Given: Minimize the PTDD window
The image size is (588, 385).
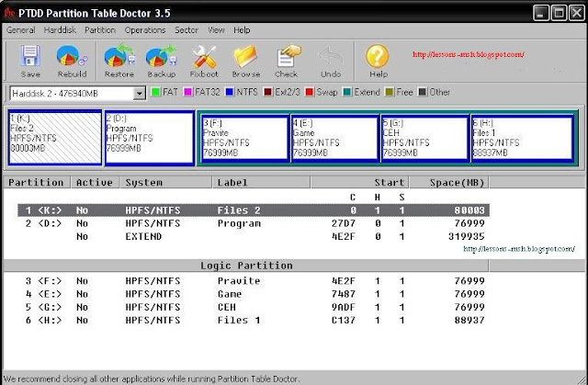Looking at the screenshot, I should (540, 13).
